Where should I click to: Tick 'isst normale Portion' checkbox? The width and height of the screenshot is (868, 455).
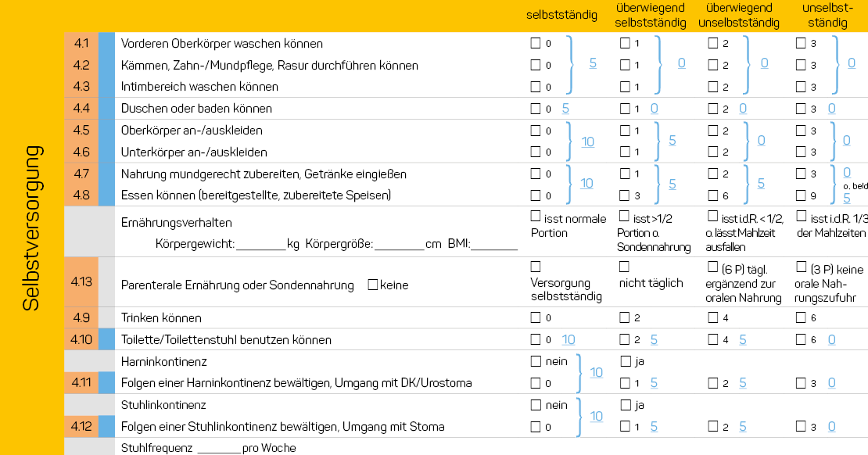click(x=536, y=216)
